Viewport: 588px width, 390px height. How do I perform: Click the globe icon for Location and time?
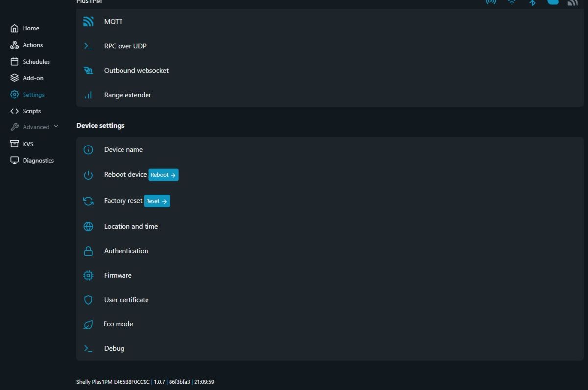click(x=88, y=227)
